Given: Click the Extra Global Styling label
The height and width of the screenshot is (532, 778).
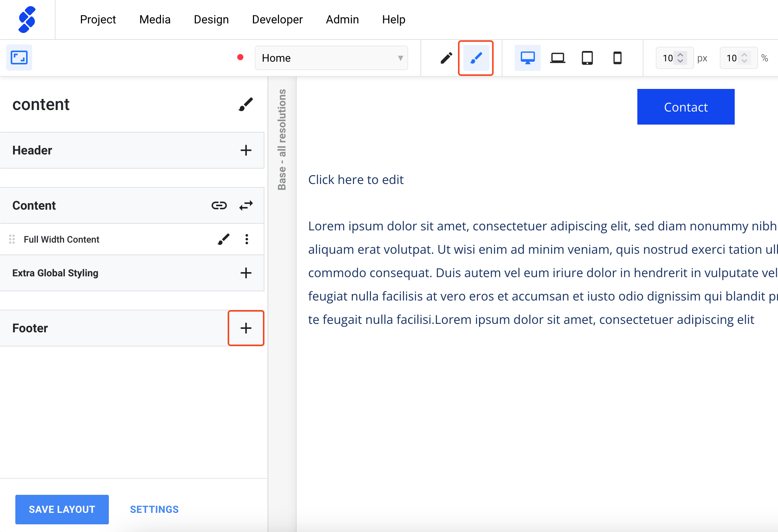Looking at the screenshot, I should (55, 273).
